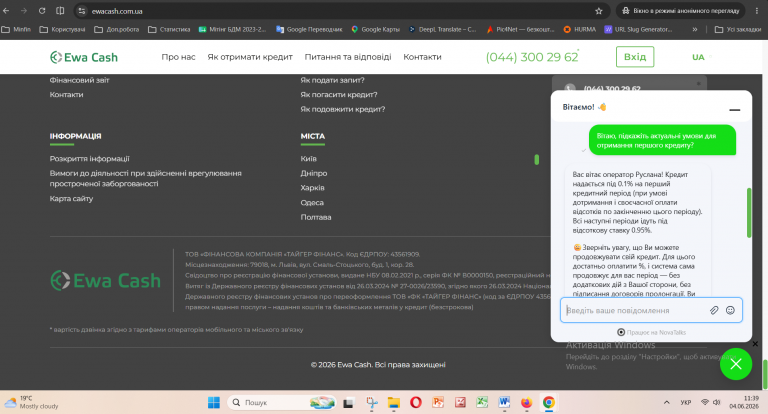Open the Статистика bookmark folder
The width and height of the screenshot is (768, 414).
[x=169, y=29]
